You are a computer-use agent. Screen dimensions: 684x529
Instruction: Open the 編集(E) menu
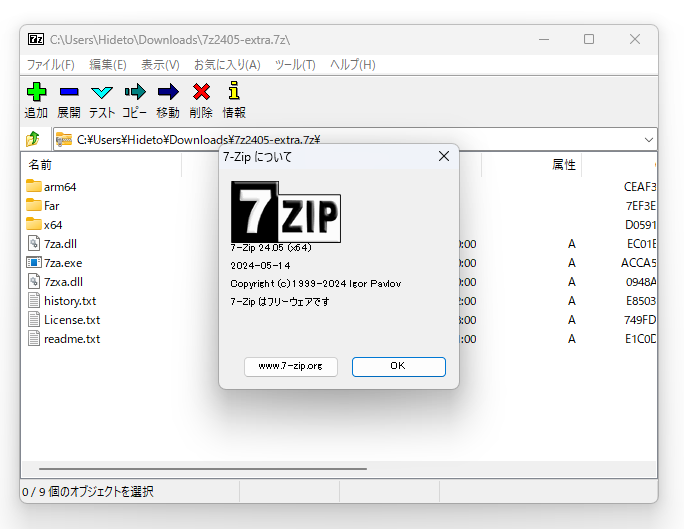[108, 65]
